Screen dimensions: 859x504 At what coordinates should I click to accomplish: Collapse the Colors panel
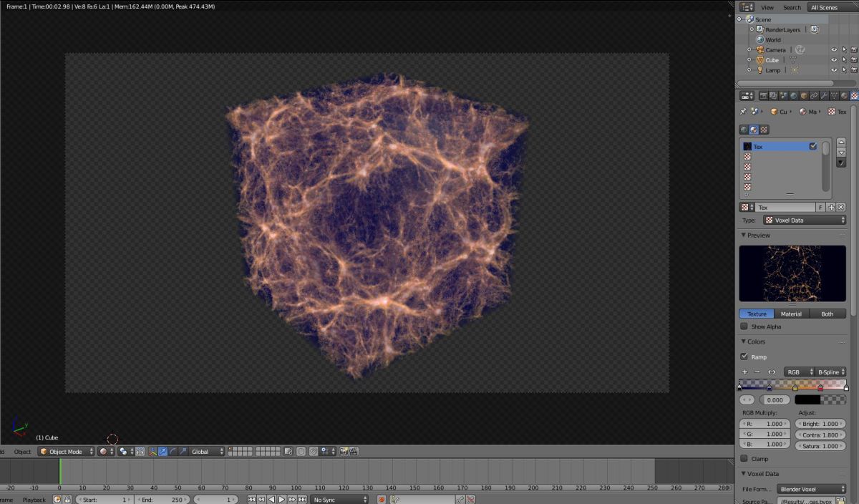tap(744, 341)
